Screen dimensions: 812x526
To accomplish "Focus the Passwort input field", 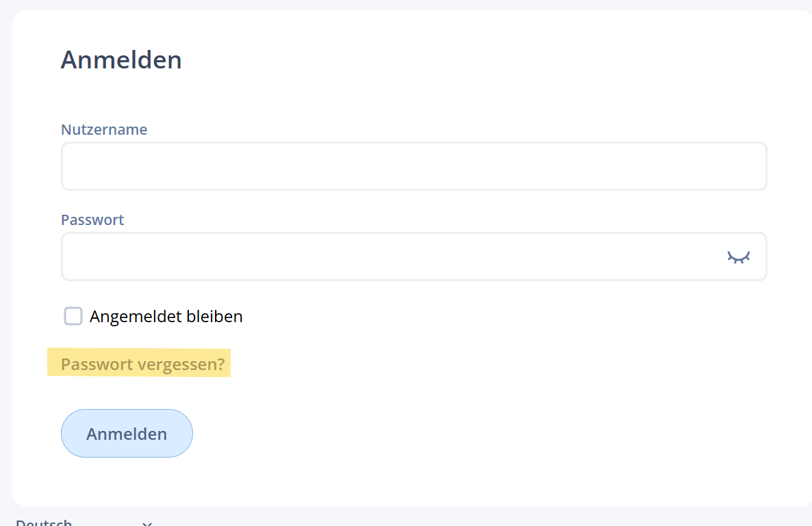I will 414,257.
